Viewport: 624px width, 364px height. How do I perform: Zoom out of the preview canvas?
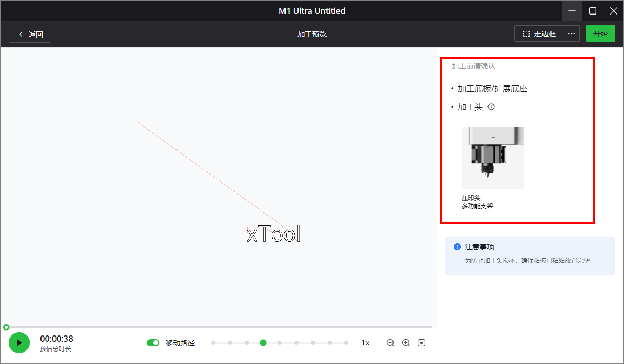390,343
